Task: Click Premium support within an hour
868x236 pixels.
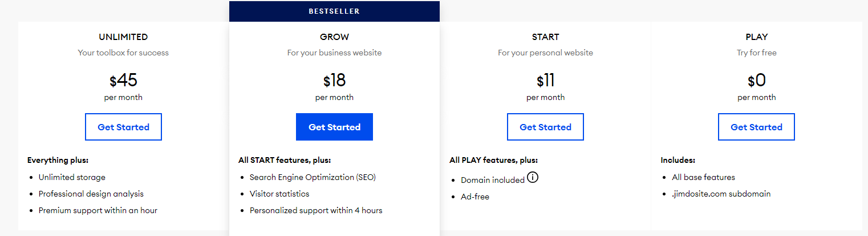Action: pyautogui.click(x=98, y=210)
